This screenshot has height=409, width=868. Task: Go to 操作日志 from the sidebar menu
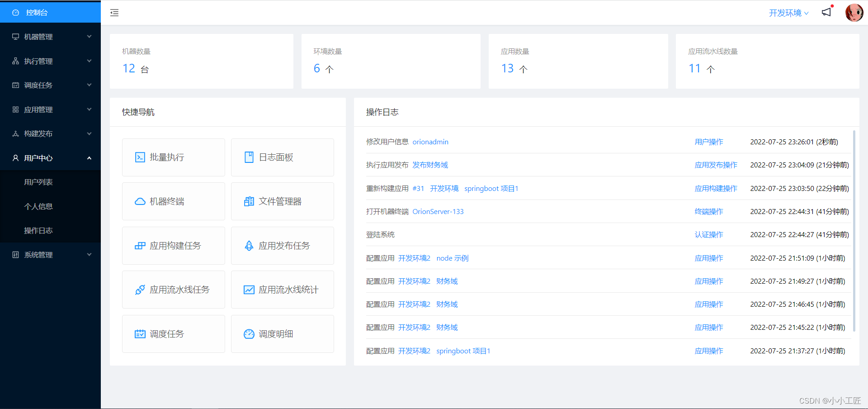pos(38,230)
